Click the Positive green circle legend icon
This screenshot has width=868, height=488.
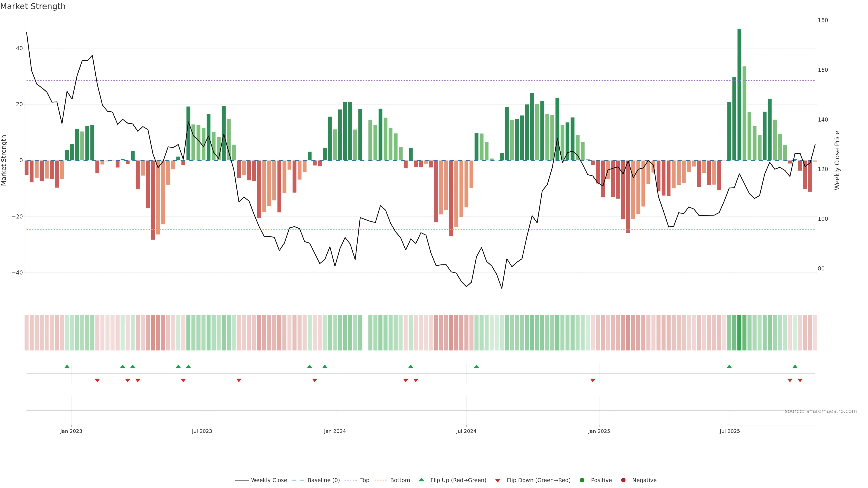pos(582,480)
